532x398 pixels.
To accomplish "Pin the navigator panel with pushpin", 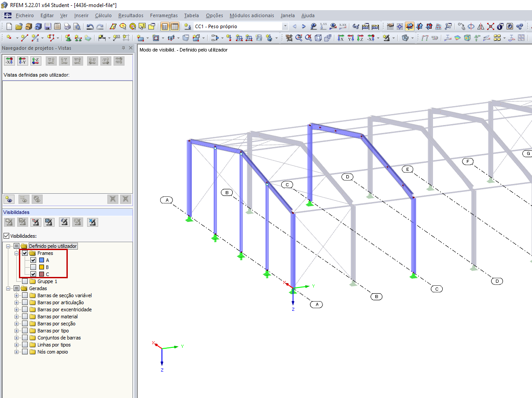I will coord(123,48).
